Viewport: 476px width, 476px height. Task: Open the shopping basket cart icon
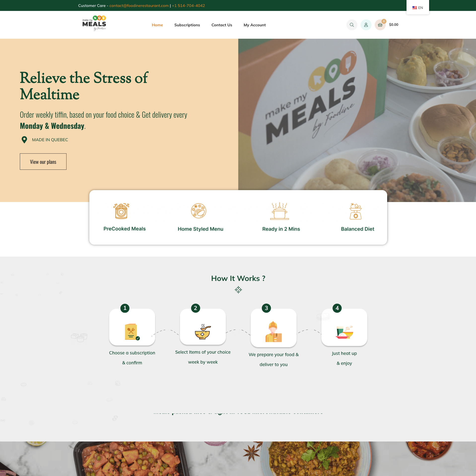point(380,25)
